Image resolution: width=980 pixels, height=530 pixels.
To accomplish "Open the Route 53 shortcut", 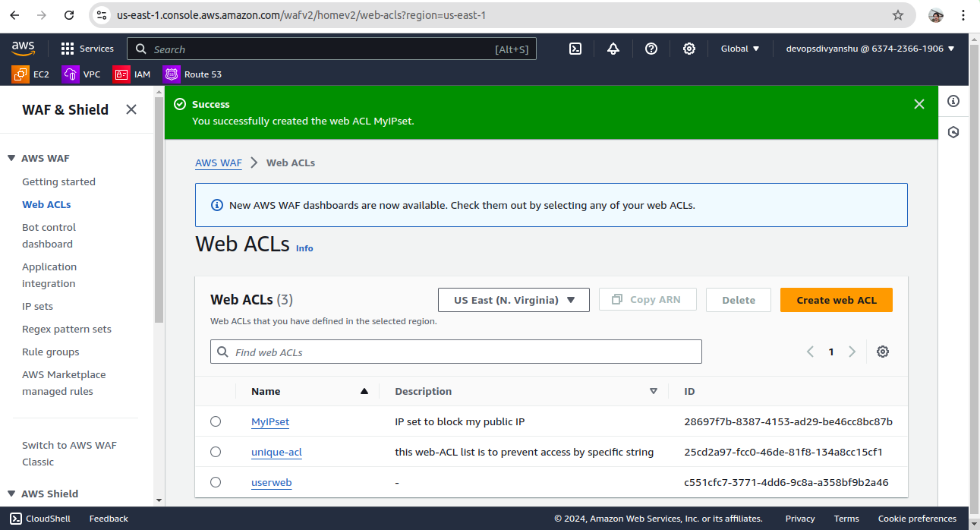I will 193,74.
